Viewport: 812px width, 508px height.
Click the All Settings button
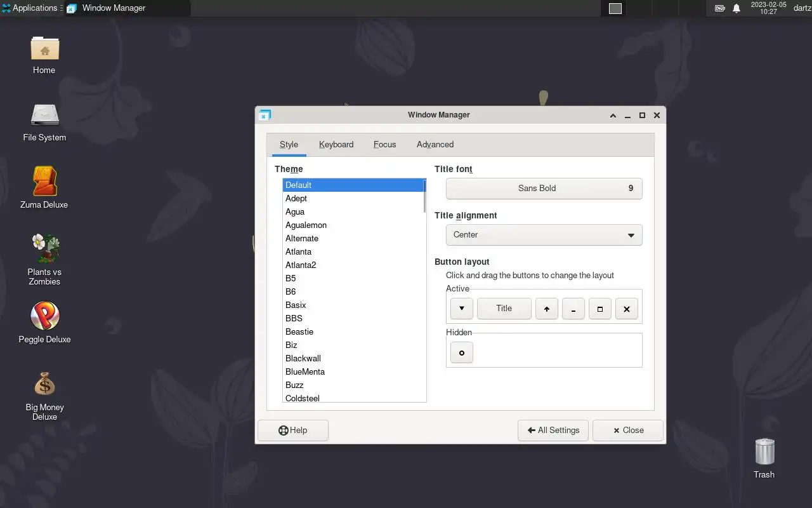(x=553, y=431)
